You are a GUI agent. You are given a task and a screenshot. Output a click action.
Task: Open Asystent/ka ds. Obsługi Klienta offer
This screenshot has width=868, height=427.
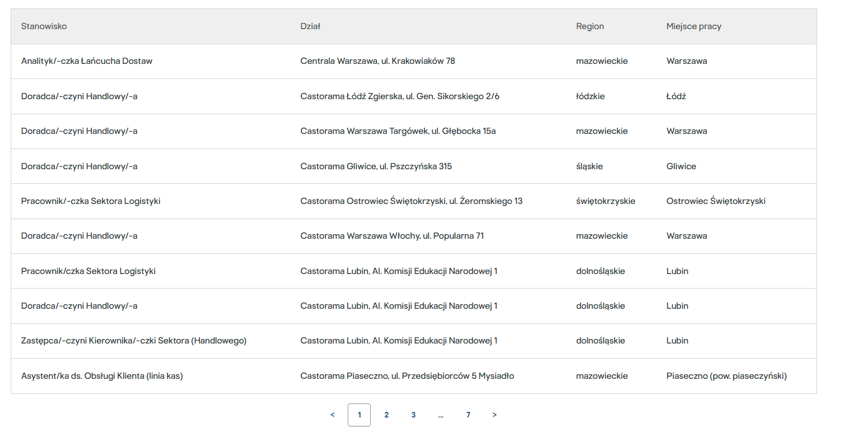tap(102, 376)
